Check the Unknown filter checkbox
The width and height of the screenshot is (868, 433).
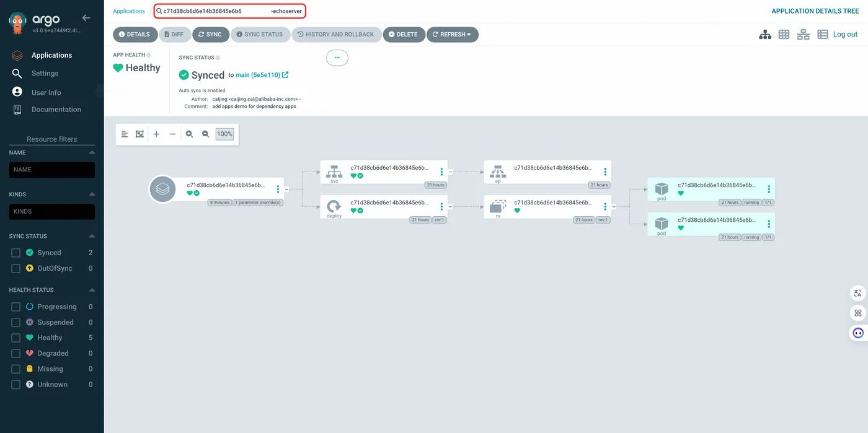[x=16, y=384]
